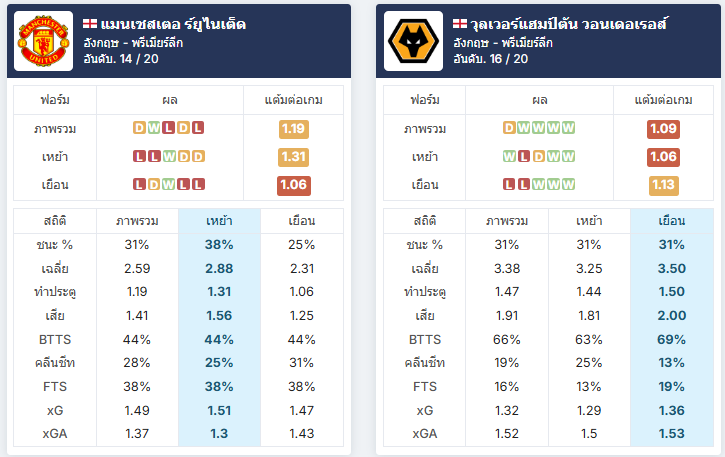Click the Manchester United crest logo

[x=43, y=41]
